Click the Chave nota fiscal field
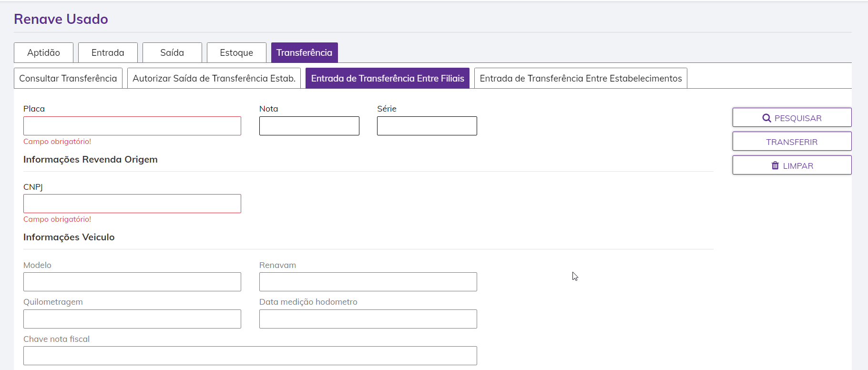The height and width of the screenshot is (370, 868). 250,356
